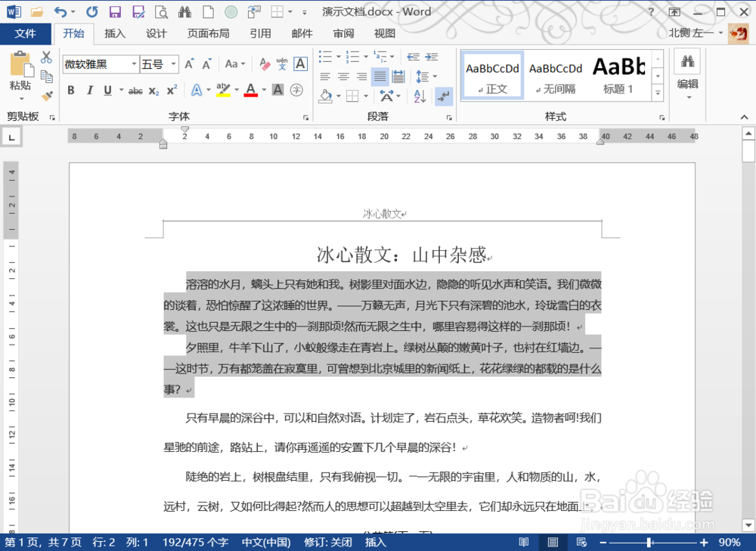
Task: Toggle Italic formatting
Action: coord(90,90)
